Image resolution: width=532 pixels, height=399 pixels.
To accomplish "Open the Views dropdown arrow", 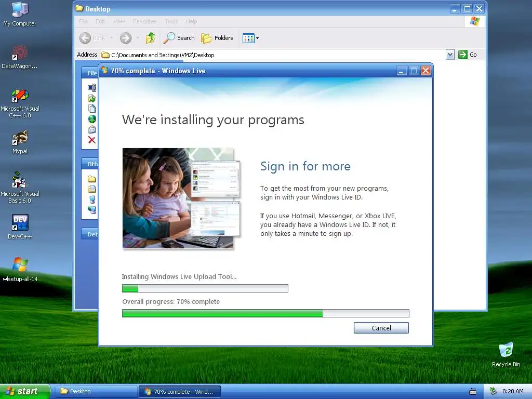I will tap(258, 38).
